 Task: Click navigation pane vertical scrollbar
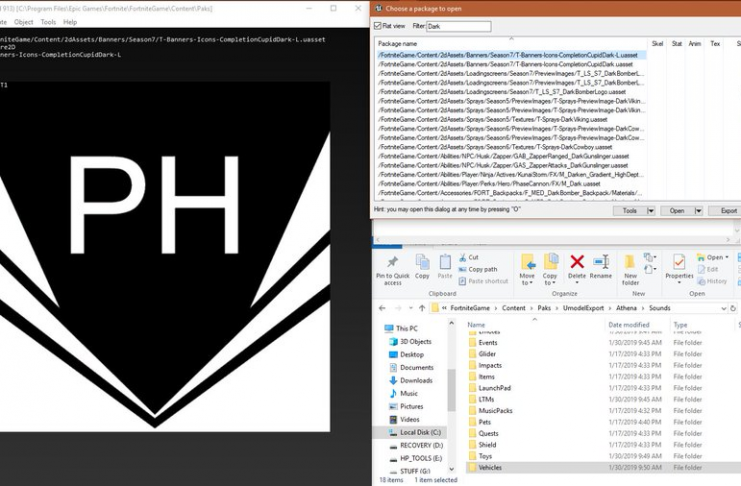451,389
